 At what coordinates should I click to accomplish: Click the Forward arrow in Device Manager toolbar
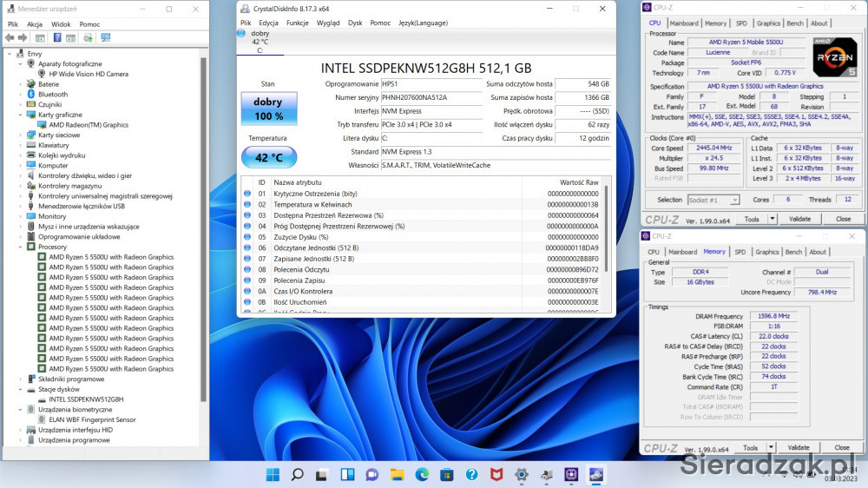point(23,37)
